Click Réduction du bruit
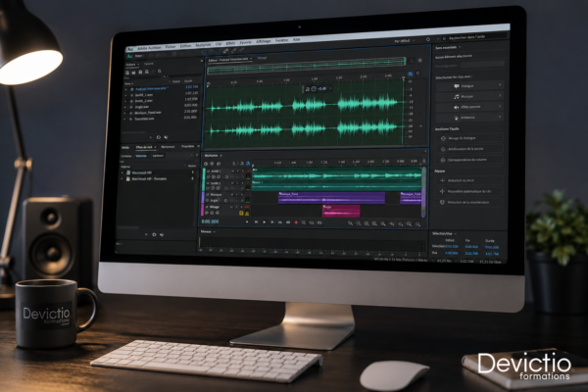 coord(469,180)
